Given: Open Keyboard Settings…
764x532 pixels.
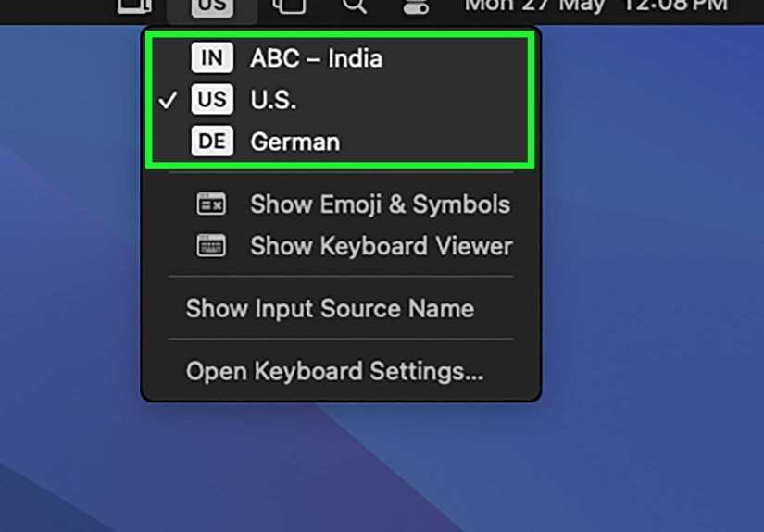Looking at the screenshot, I should (x=341, y=371).
